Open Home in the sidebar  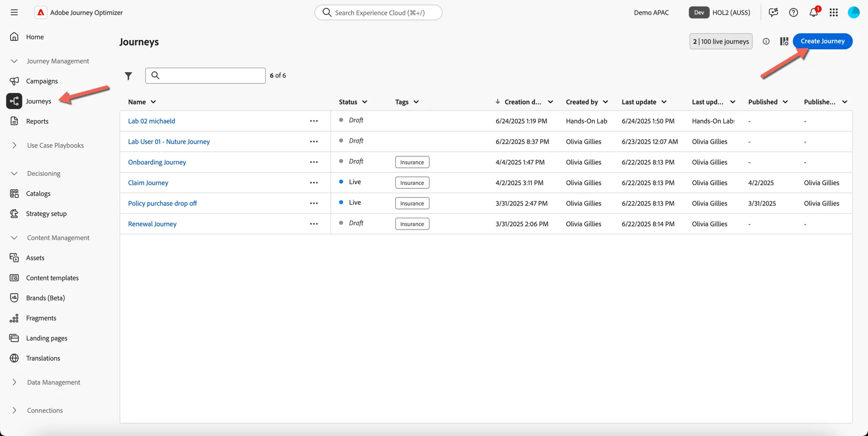[x=35, y=37]
